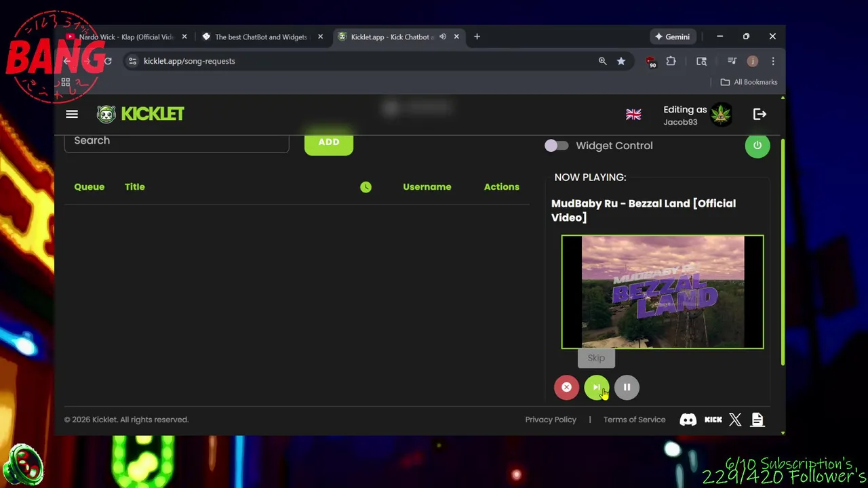Open the Discord footer icon
The image size is (868, 488).
pos(688,420)
